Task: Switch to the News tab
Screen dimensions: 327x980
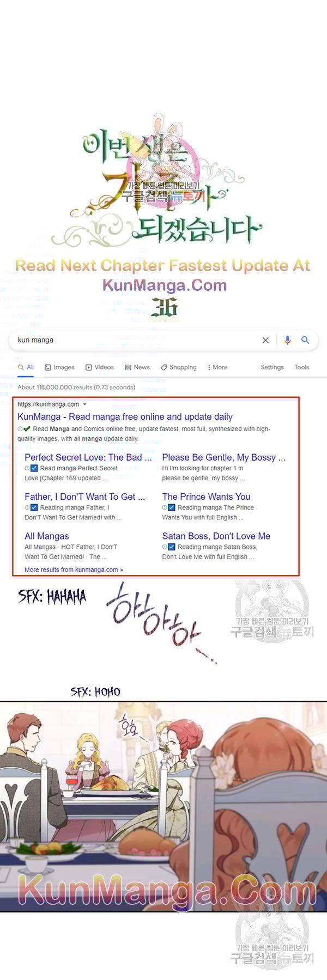Action: click(137, 367)
